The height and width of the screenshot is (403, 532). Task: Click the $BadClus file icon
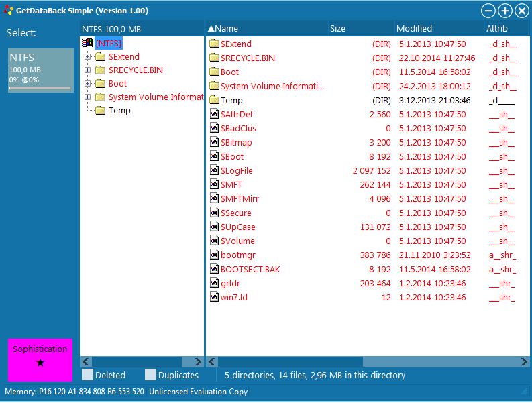214,128
